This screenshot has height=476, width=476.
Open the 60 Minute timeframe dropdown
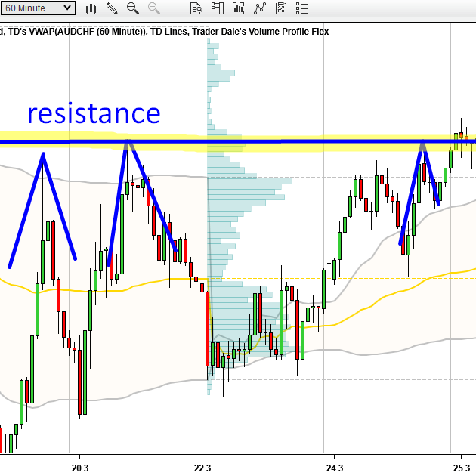tap(38, 8)
